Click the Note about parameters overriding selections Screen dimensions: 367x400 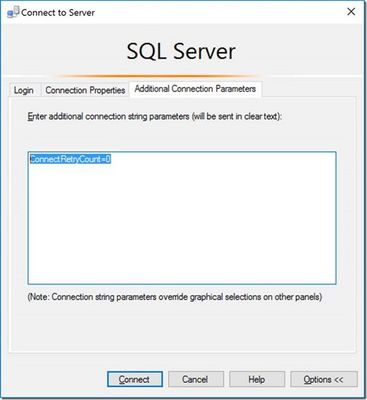tap(175, 297)
